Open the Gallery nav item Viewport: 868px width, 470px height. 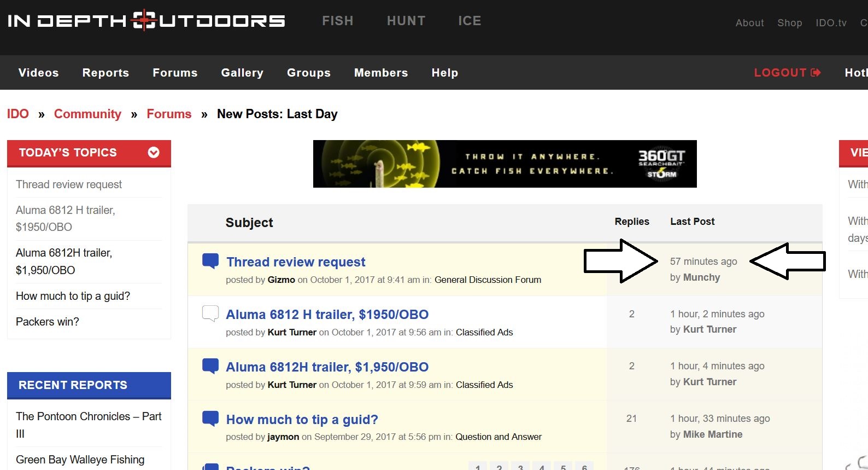click(242, 73)
